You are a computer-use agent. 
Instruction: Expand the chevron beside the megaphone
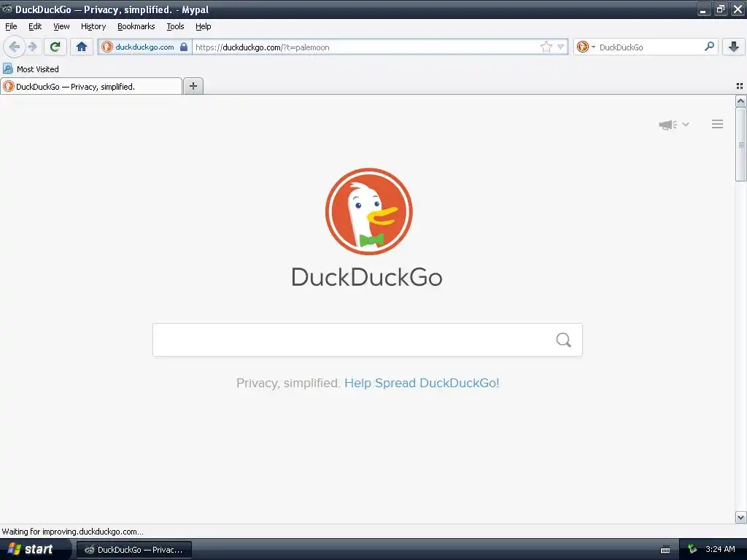click(686, 124)
